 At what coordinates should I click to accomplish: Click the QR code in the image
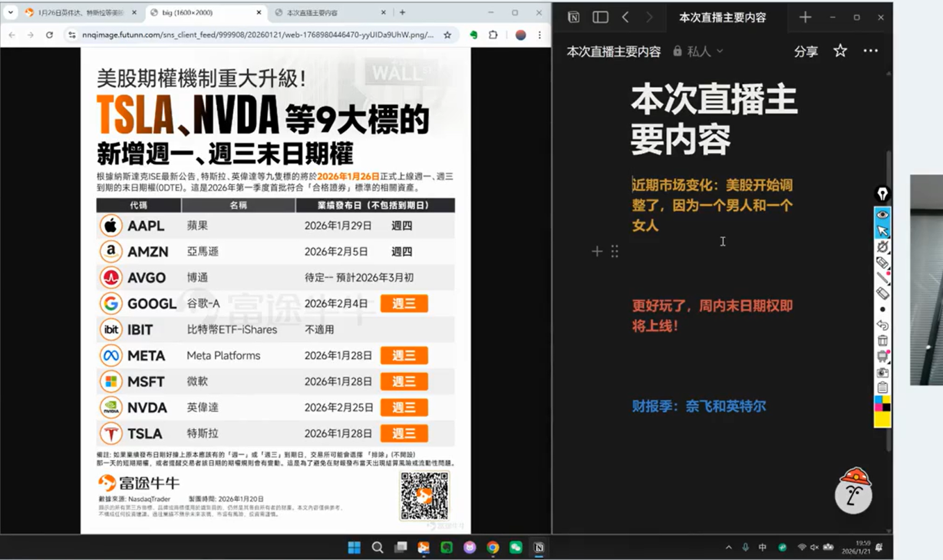(x=424, y=496)
